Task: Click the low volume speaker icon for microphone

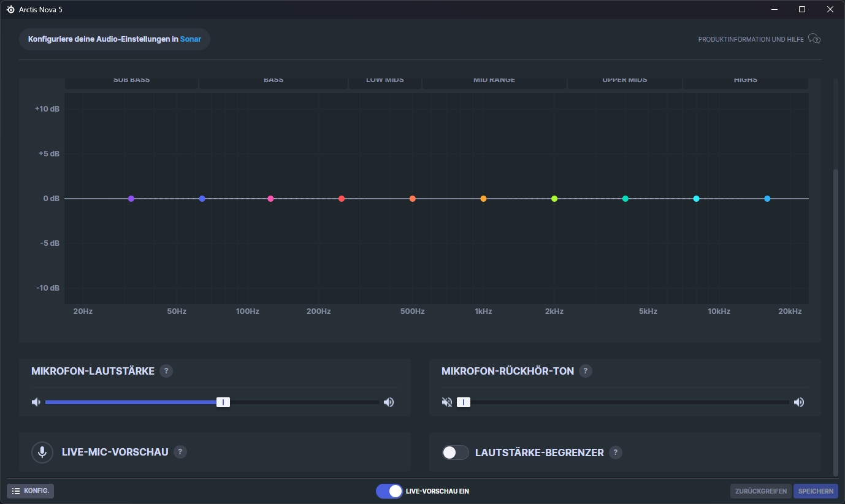Action: [x=36, y=402]
